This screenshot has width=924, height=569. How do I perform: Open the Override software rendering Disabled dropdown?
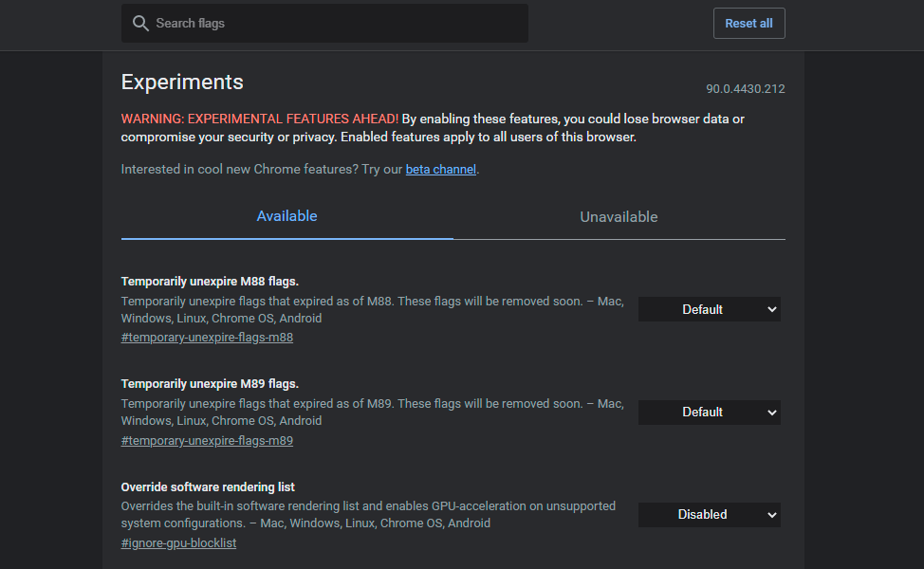709,514
